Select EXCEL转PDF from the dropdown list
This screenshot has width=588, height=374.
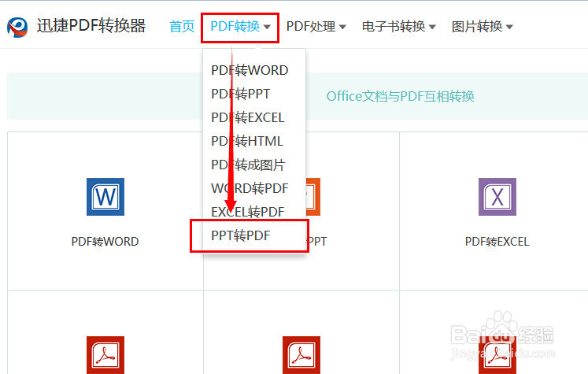[x=247, y=212]
